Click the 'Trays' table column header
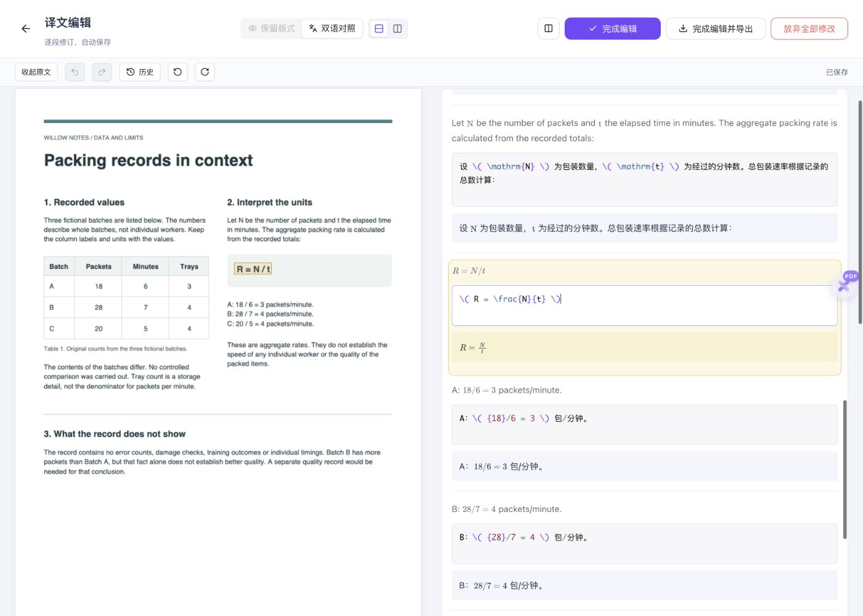The width and height of the screenshot is (863, 616). point(189,267)
